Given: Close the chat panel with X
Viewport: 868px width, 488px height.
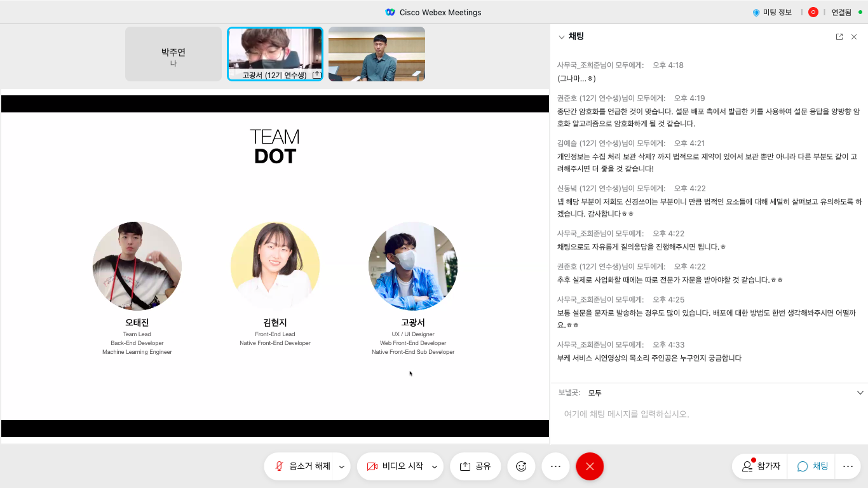Looking at the screenshot, I should (854, 37).
